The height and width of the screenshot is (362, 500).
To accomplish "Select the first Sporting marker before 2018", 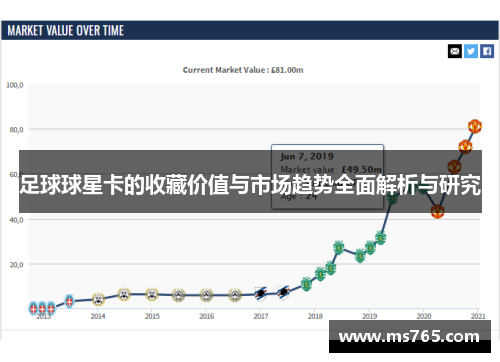I will pos(306,284).
